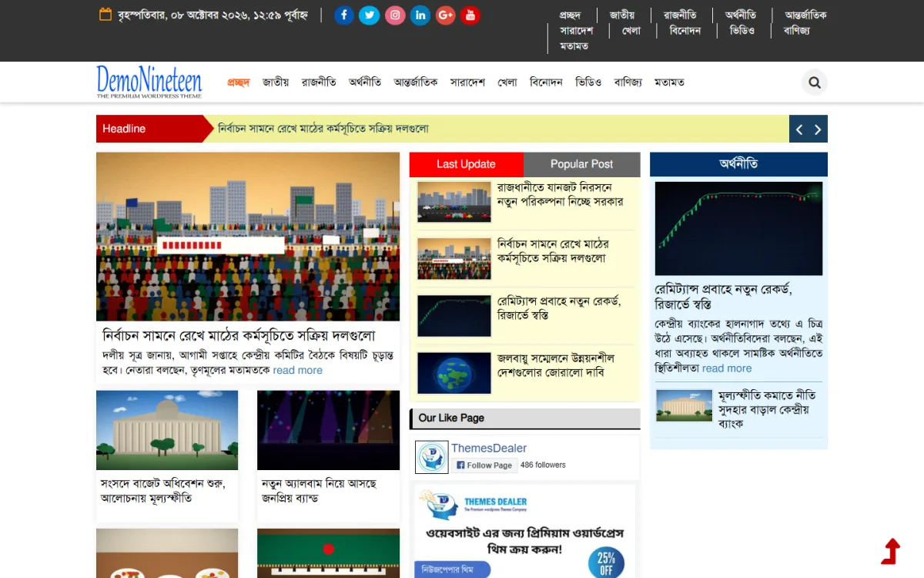Click read more under the featured article

297,370
